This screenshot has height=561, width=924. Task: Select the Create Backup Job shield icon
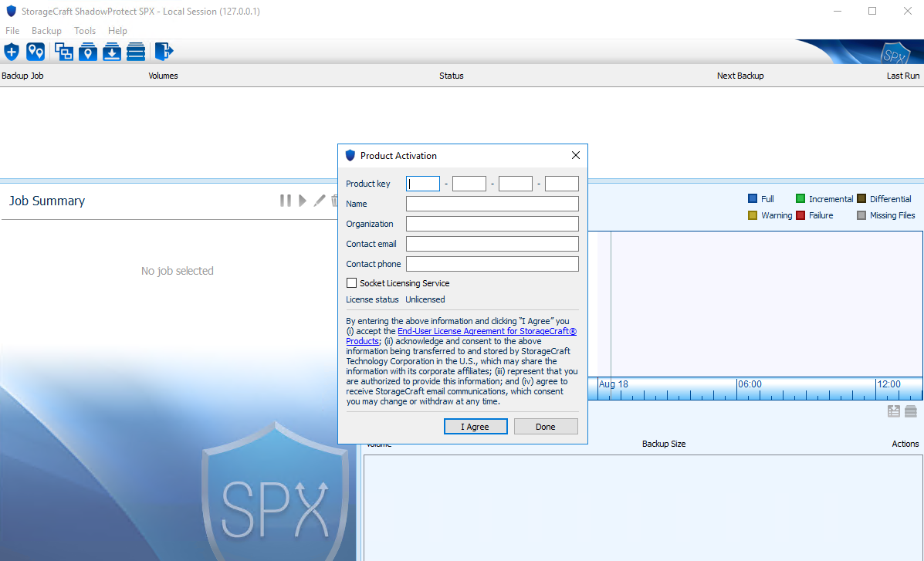click(x=11, y=52)
